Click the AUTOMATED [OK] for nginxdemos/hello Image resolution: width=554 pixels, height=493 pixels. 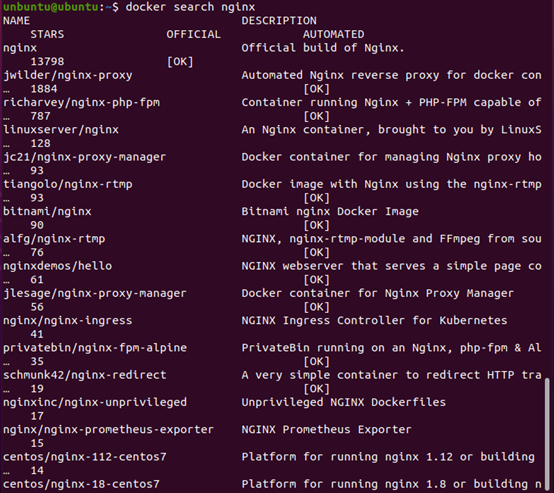point(317,280)
